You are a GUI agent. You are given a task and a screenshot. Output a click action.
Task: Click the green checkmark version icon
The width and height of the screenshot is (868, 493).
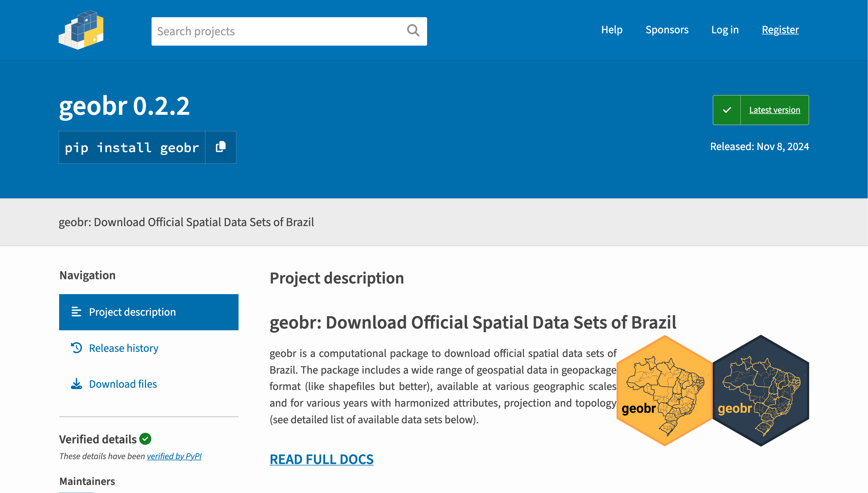tap(727, 110)
